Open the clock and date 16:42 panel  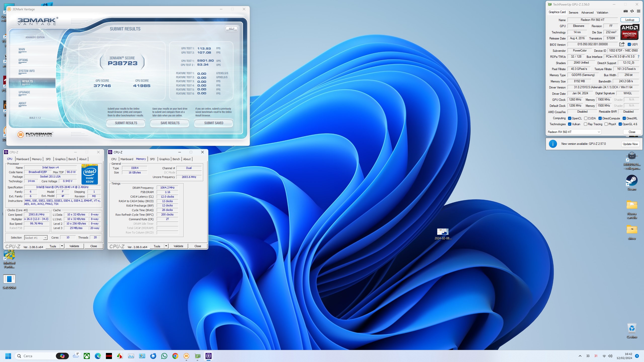tap(624, 356)
